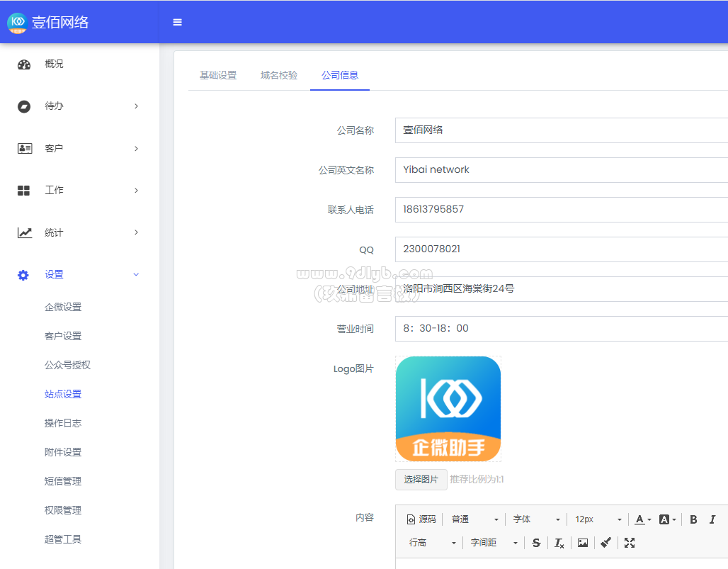
Task: Click the 营业时间 input field
Action: 562,328
